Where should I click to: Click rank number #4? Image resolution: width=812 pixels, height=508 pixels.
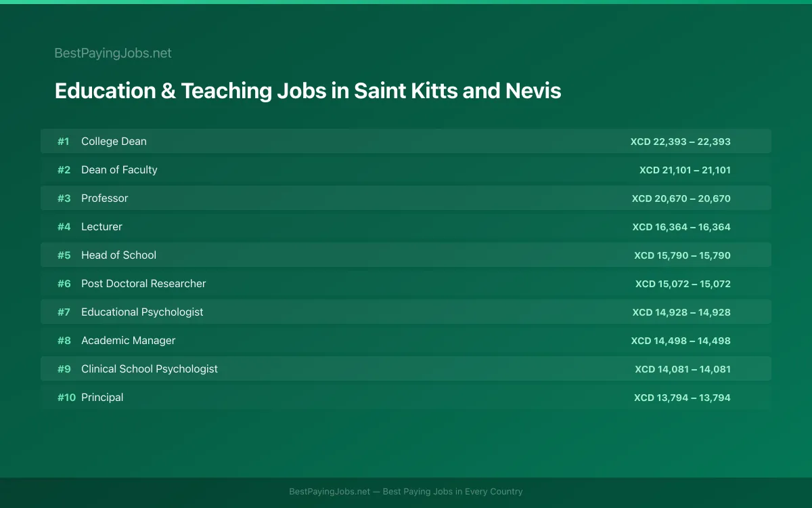64,227
